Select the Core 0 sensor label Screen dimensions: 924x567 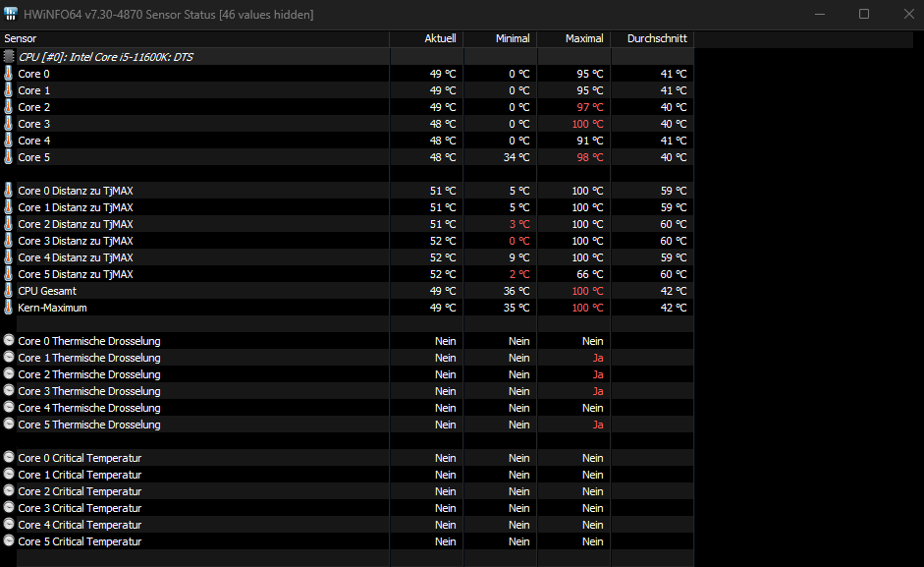point(33,74)
